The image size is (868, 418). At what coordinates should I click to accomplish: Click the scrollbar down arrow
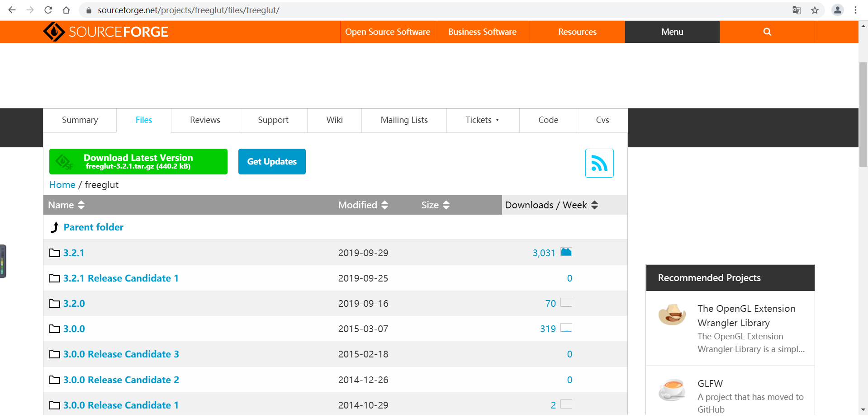click(x=863, y=410)
